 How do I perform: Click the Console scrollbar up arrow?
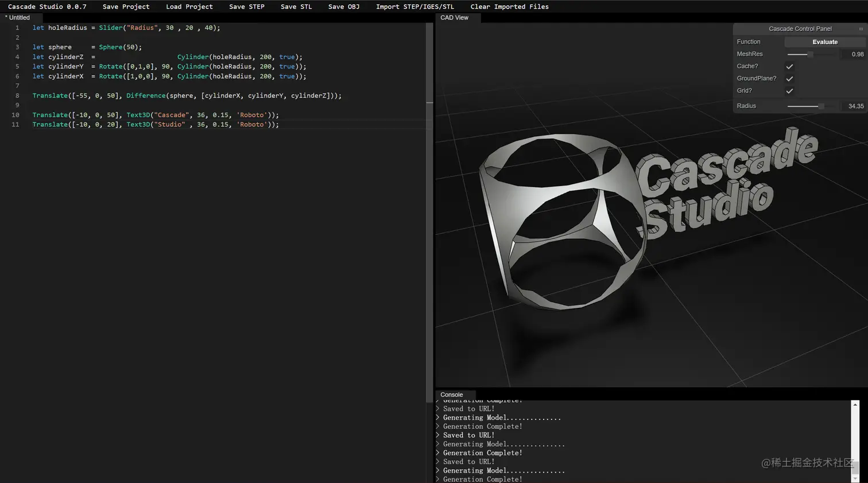(855, 405)
